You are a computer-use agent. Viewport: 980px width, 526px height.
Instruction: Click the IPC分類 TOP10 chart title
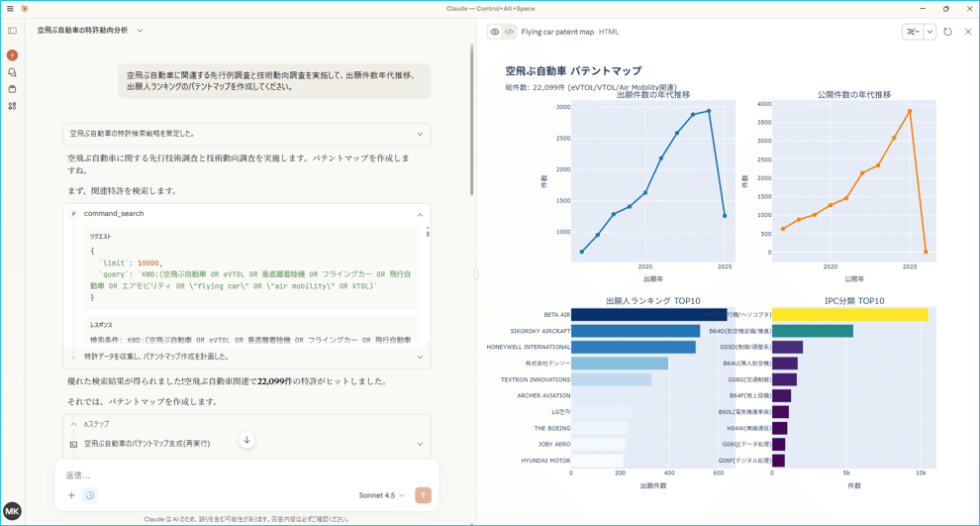coord(854,301)
